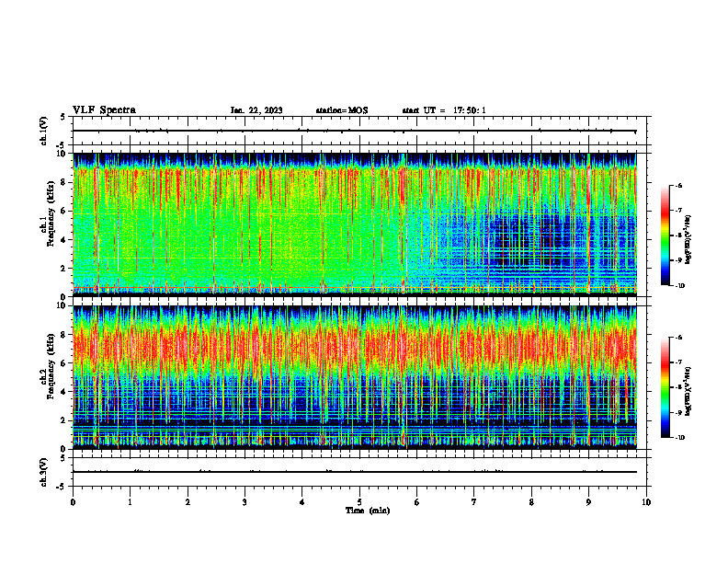Click the "-6" tick on ch.1 colorbar
Screen dimensions: 728x563
tap(678, 186)
